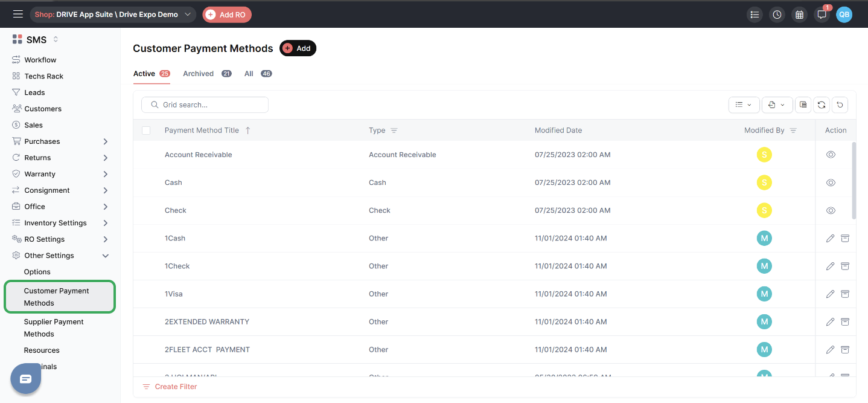This screenshot has width=868, height=403.
Task: Toggle the select-all rows checkbox
Action: [x=146, y=131]
